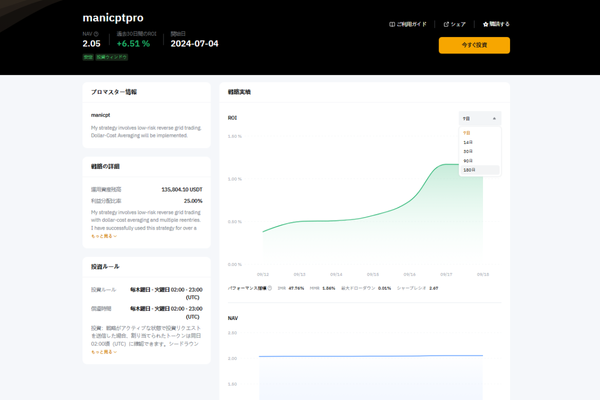The width and height of the screenshot is (600, 400).
Task: Choose 30 days from the period list
Action: [468, 151]
